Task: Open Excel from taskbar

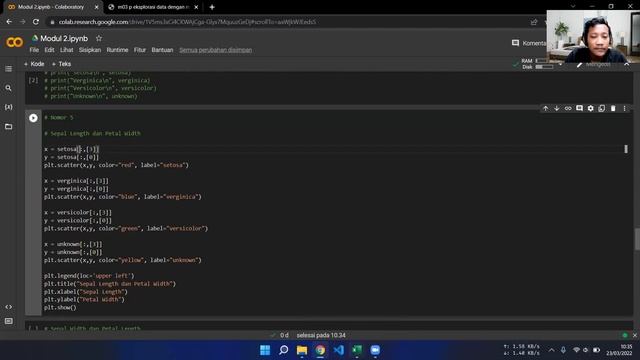Action: tap(357, 350)
